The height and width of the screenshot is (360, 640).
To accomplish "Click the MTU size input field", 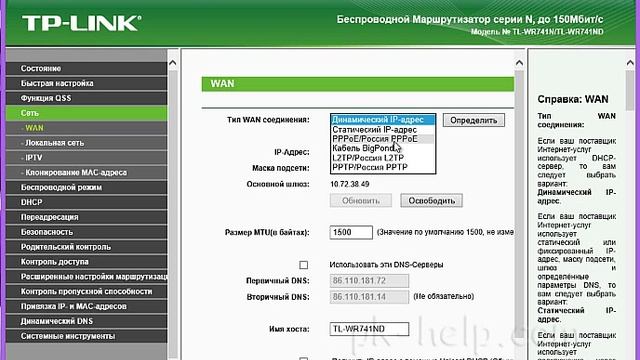I will [351, 232].
